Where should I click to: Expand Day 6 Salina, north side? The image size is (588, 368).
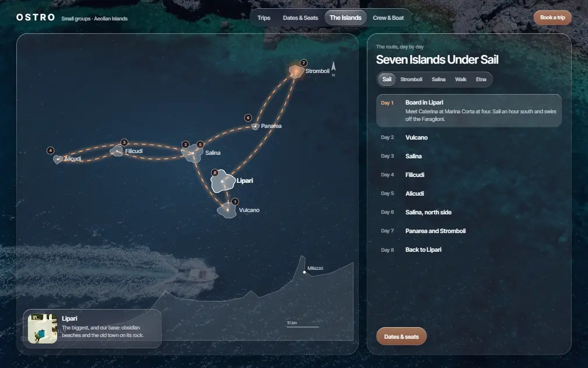click(x=469, y=213)
